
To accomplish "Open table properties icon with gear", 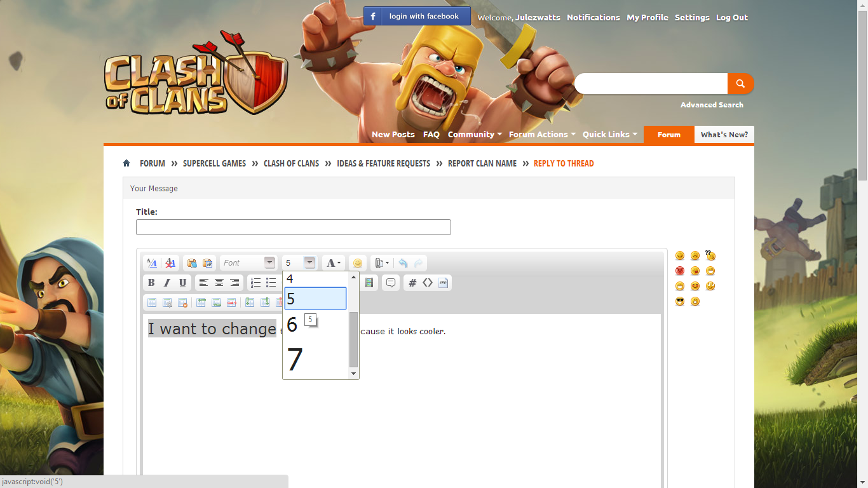I will (167, 302).
